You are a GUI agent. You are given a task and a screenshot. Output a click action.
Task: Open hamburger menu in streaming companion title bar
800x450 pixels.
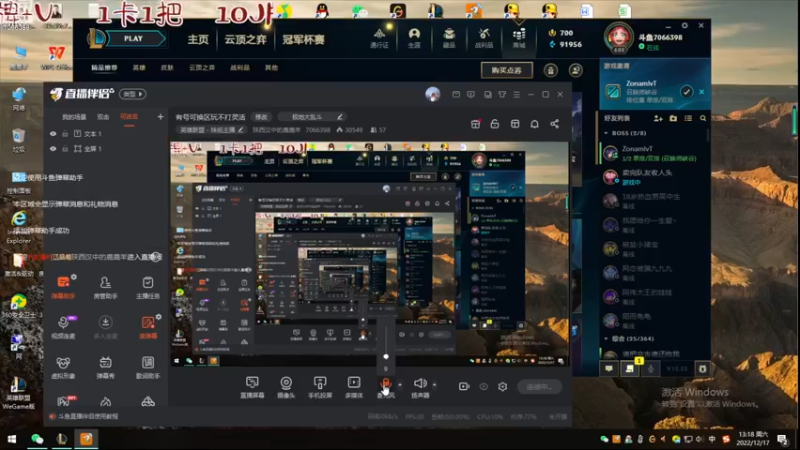(516, 94)
